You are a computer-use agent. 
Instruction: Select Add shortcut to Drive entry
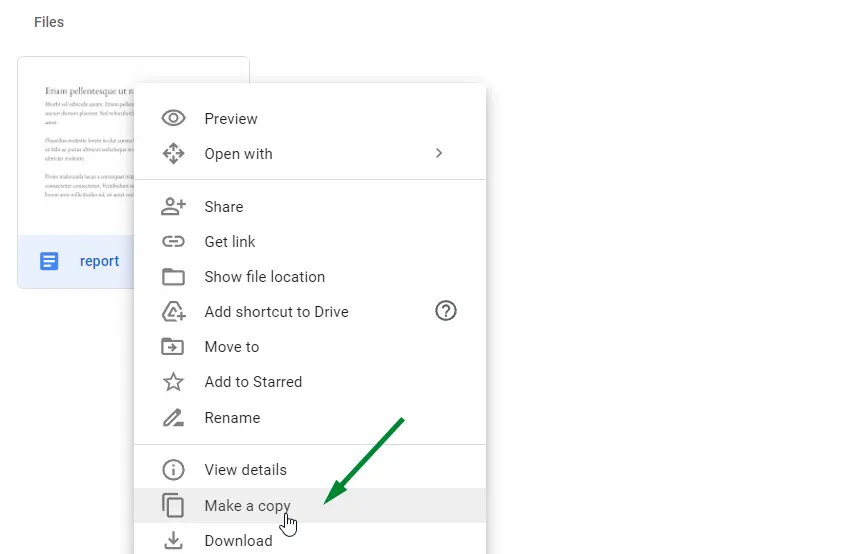(310, 311)
